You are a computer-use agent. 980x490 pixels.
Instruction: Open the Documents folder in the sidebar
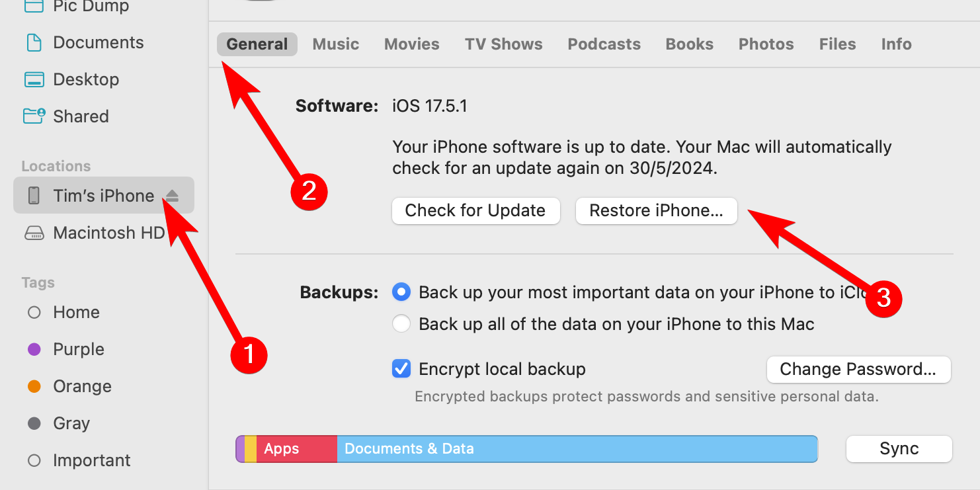click(97, 42)
